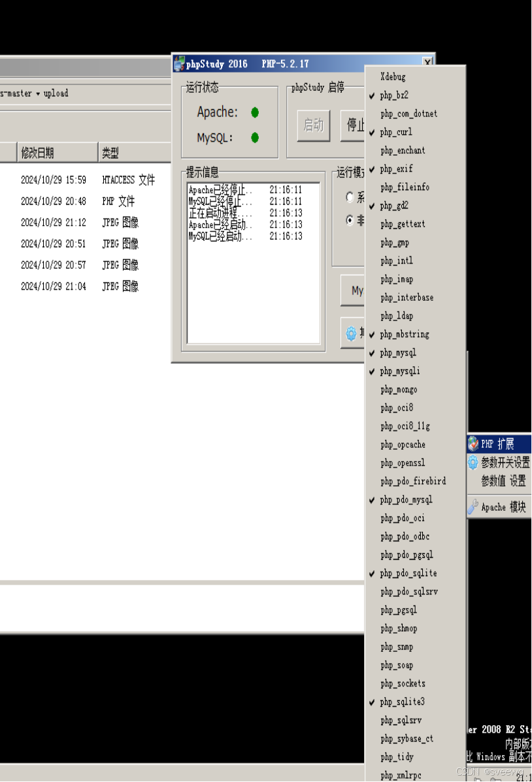
Task: Click the gear icon beside 参数开关设置
Action: [x=473, y=462]
